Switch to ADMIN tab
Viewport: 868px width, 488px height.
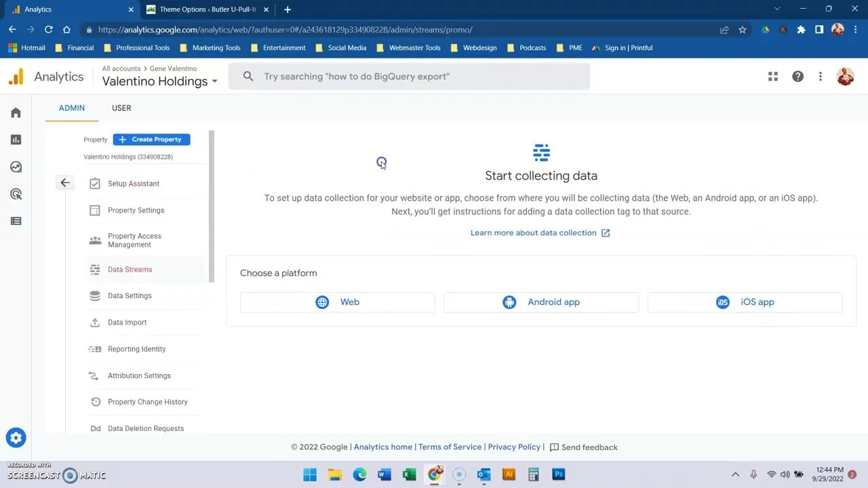72,108
